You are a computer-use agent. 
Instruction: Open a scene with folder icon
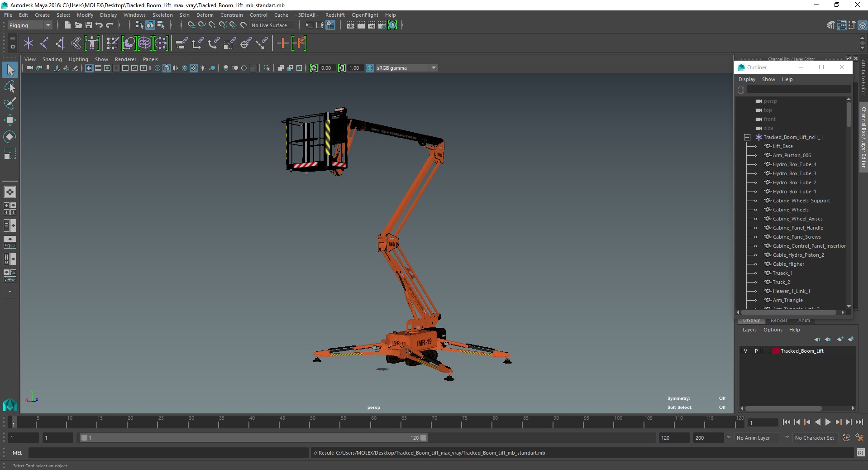click(78, 25)
